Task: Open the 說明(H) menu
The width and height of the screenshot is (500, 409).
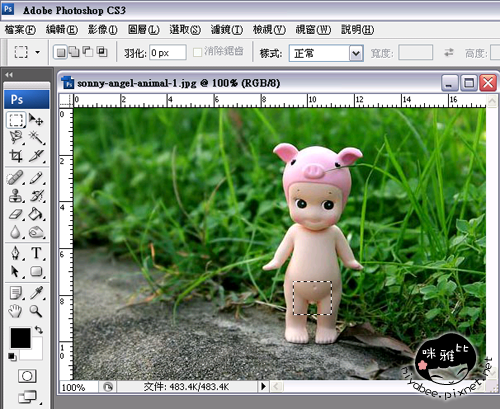Action: coord(357,30)
